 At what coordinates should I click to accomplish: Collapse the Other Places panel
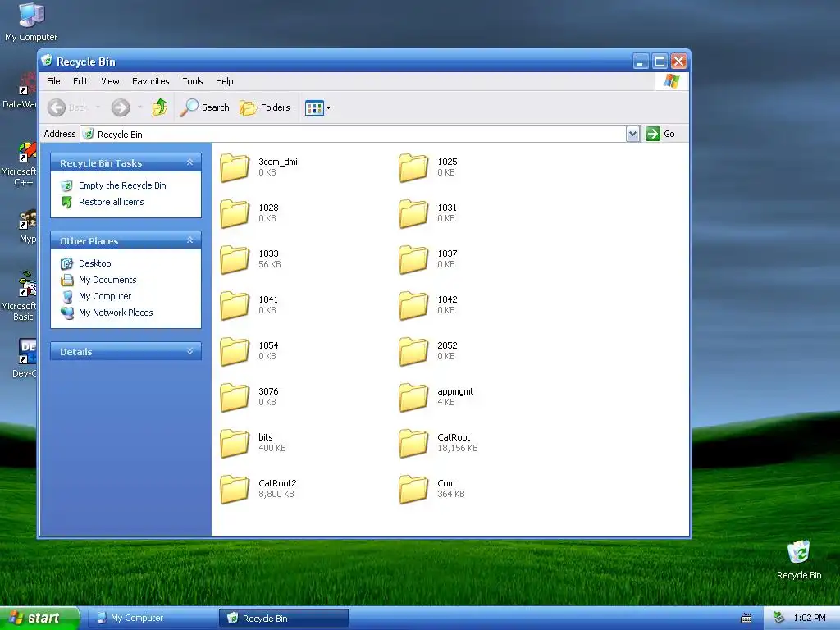click(189, 240)
